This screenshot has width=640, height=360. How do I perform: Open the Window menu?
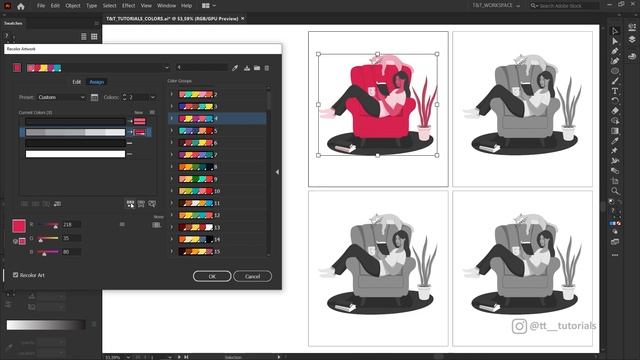(167, 6)
